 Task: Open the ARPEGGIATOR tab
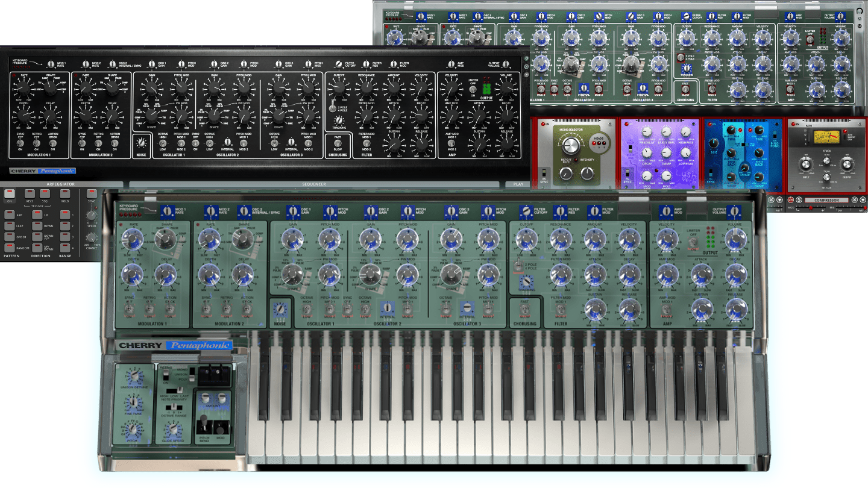click(x=60, y=184)
